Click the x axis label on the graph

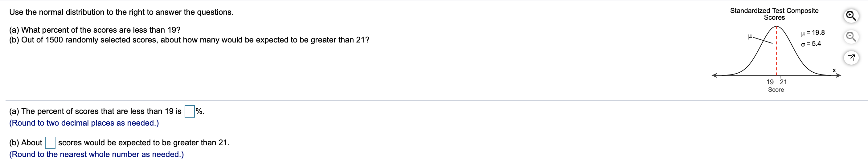834,70
